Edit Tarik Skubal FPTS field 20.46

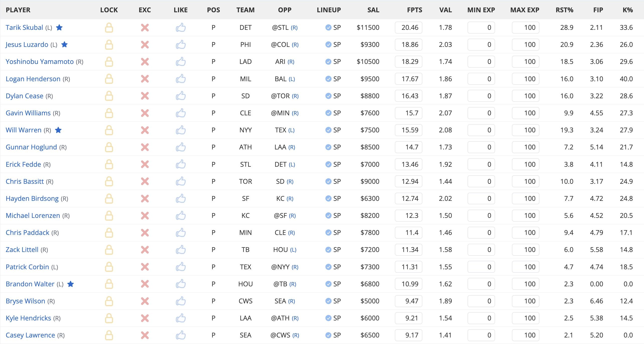[x=408, y=28]
